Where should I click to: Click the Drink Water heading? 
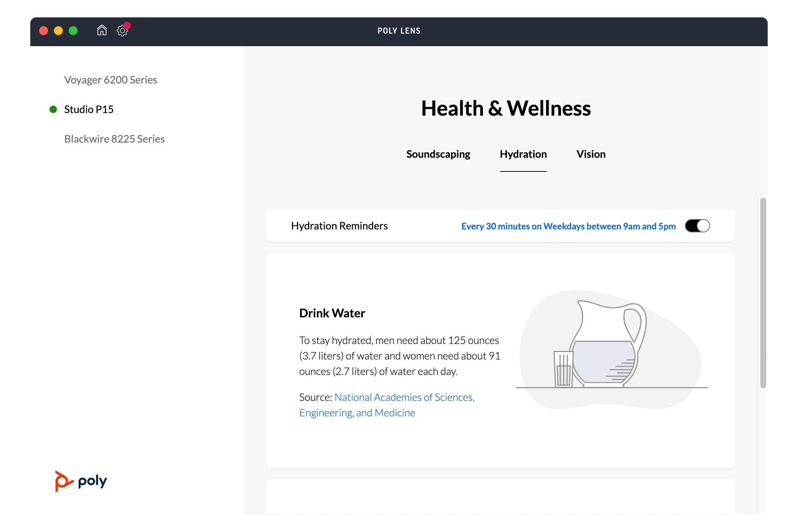[332, 313]
